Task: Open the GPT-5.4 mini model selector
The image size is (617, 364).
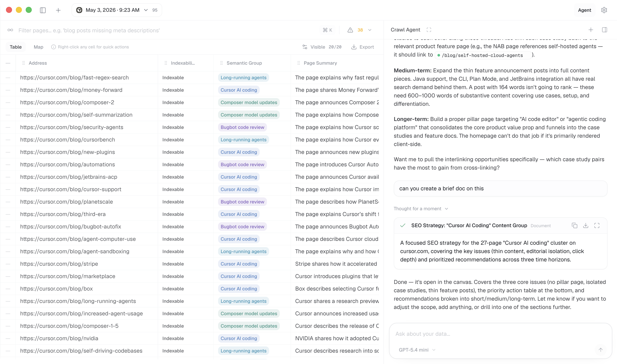Action: [417, 350]
